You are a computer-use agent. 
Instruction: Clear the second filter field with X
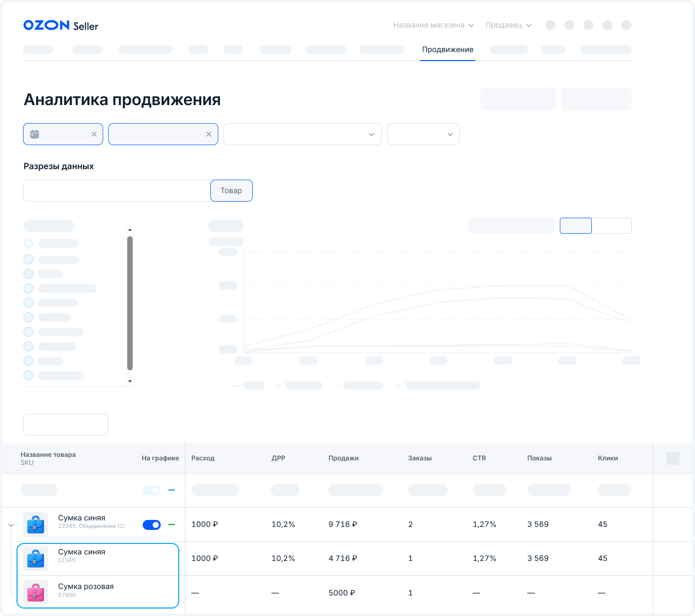[209, 134]
